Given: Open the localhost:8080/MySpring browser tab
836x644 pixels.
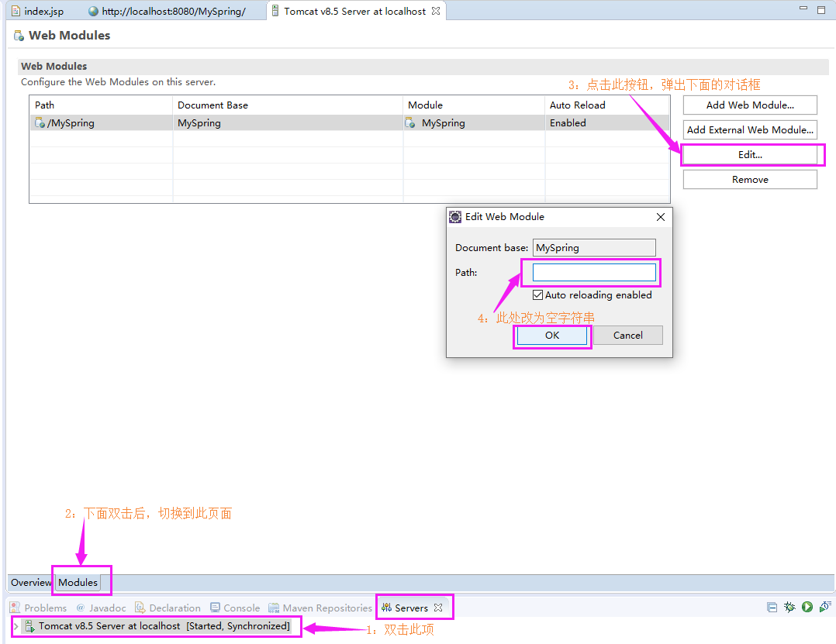Looking at the screenshot, I should pos(167,11).
